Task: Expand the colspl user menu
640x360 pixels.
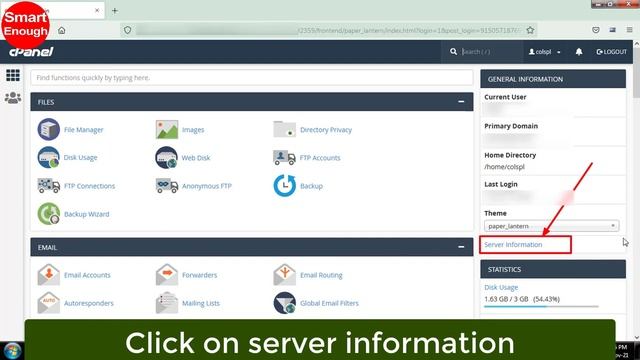Action: [x=544, y=52]
